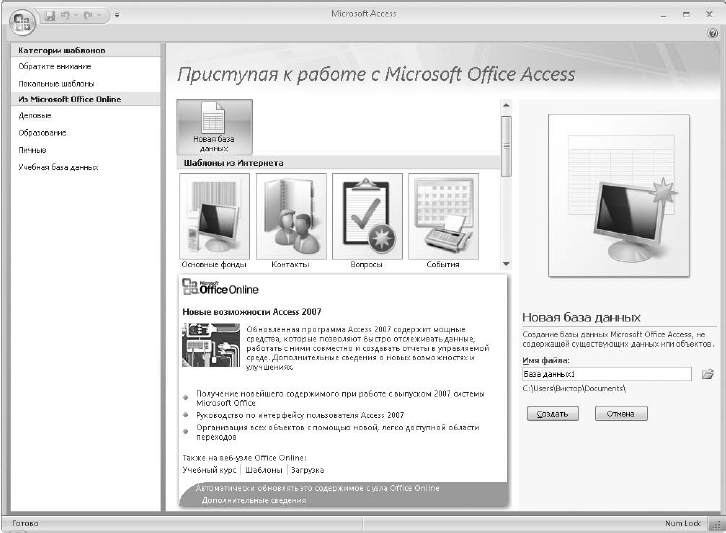Open the Customize Quick Access Toolbar dropdown

point(117,15)
